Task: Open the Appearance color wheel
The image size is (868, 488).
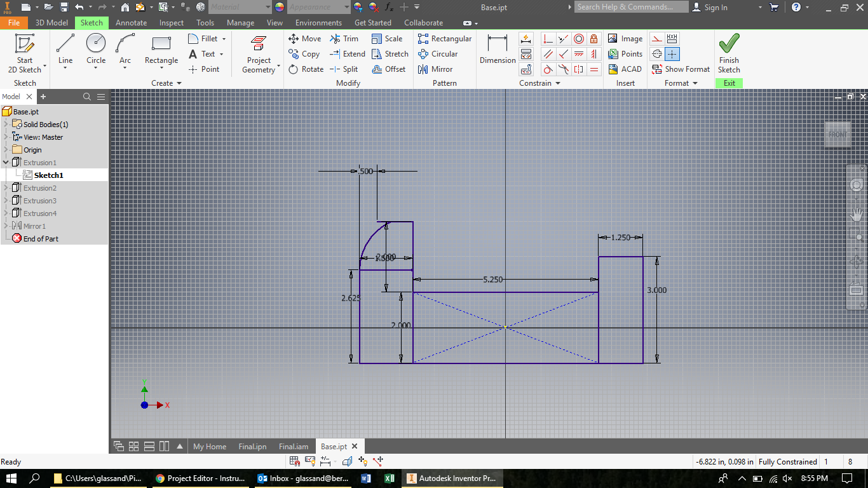Action: (280, 7)
